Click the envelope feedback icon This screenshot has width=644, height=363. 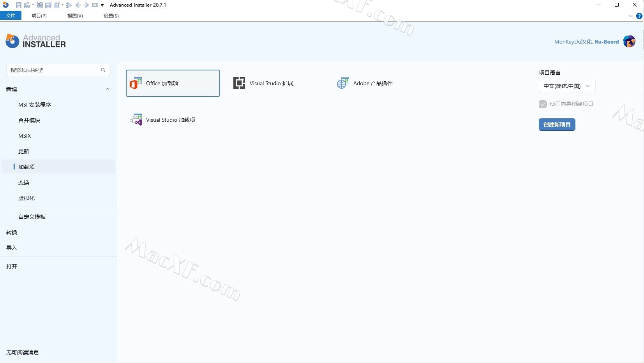tap(95, 5)
